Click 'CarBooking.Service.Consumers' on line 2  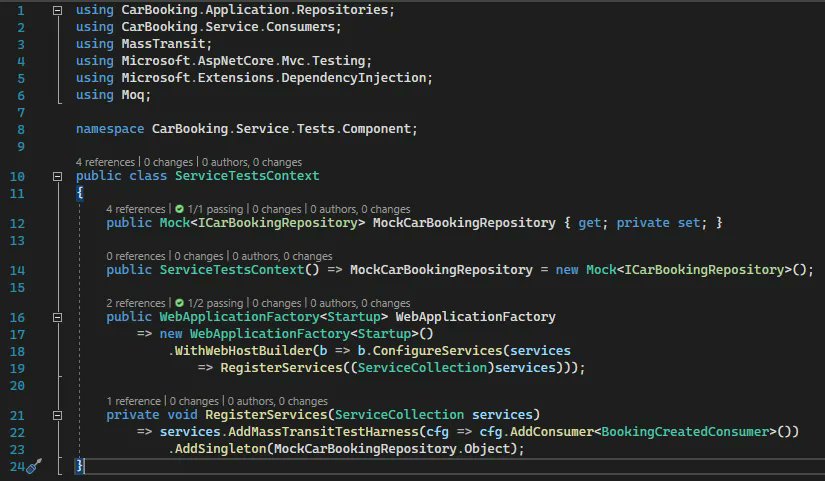[228, 27]
